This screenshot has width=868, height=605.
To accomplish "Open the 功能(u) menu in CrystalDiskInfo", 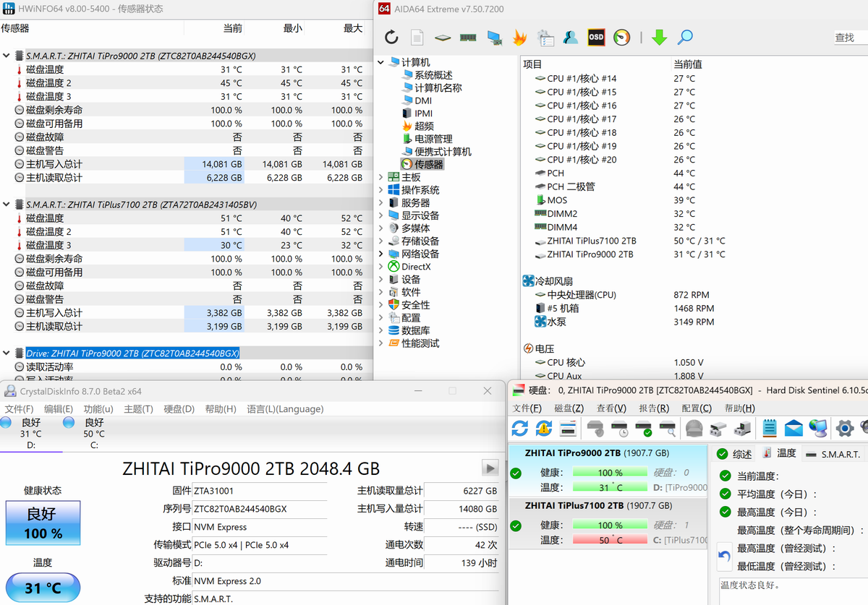I will [x=98, y=409].
